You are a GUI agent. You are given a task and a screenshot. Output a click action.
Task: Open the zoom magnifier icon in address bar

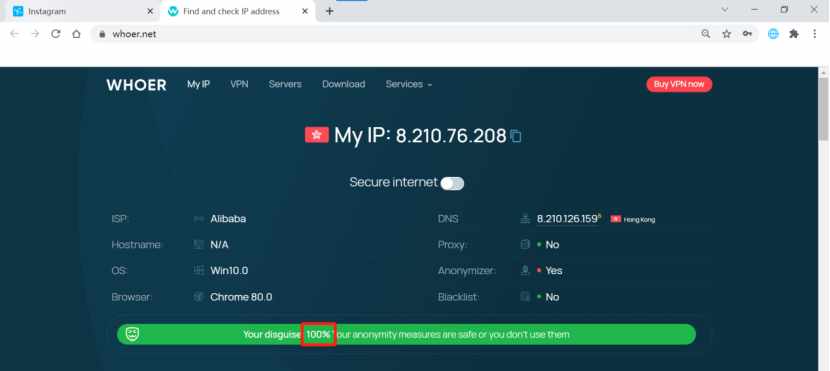point(706,34)
